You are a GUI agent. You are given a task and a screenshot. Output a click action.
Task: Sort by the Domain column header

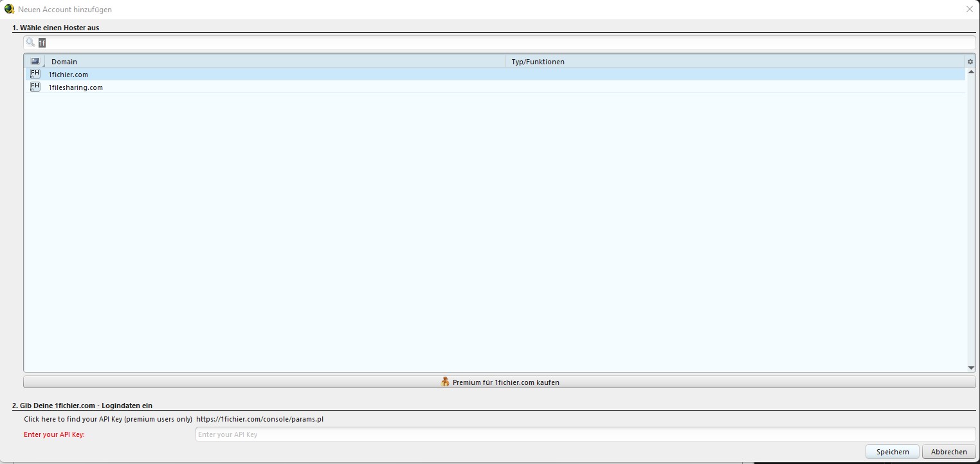(x=275, y=61)
